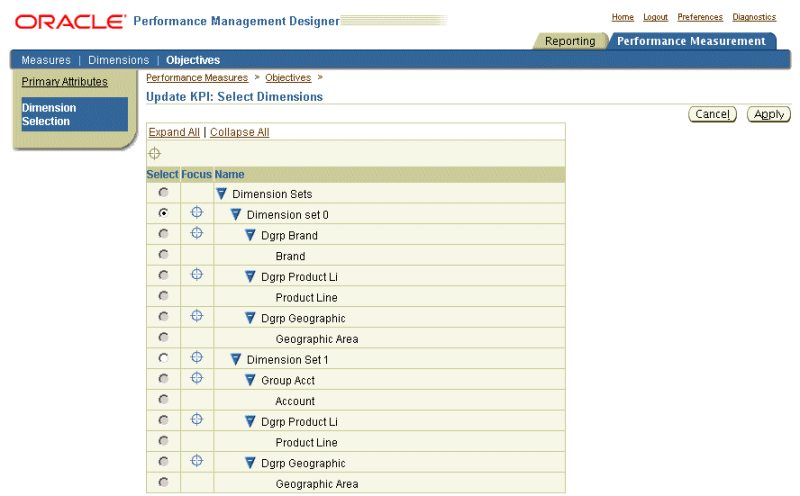Select the Dimension set 0 radio button

[x=163, y=213]
